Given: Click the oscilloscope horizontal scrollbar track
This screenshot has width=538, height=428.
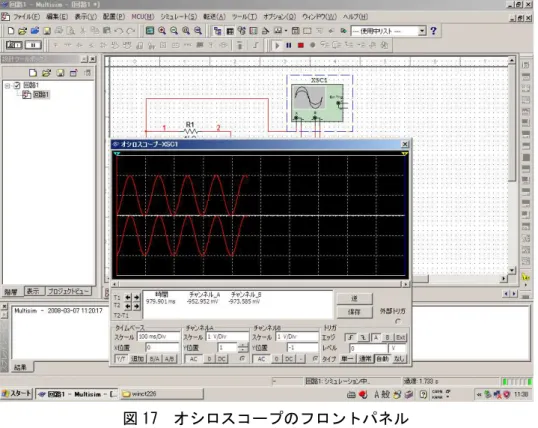Looking at the screenshot, I should click(260, 284).
